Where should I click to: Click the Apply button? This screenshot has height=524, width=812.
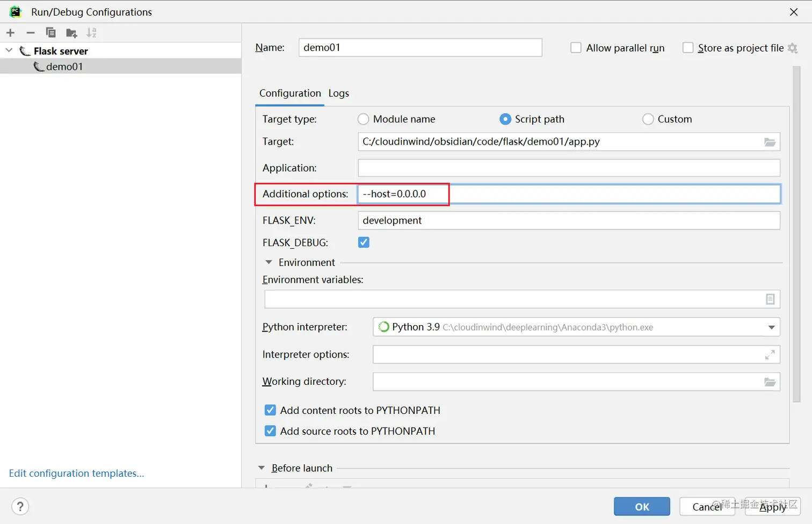click(x=773, y=506)
